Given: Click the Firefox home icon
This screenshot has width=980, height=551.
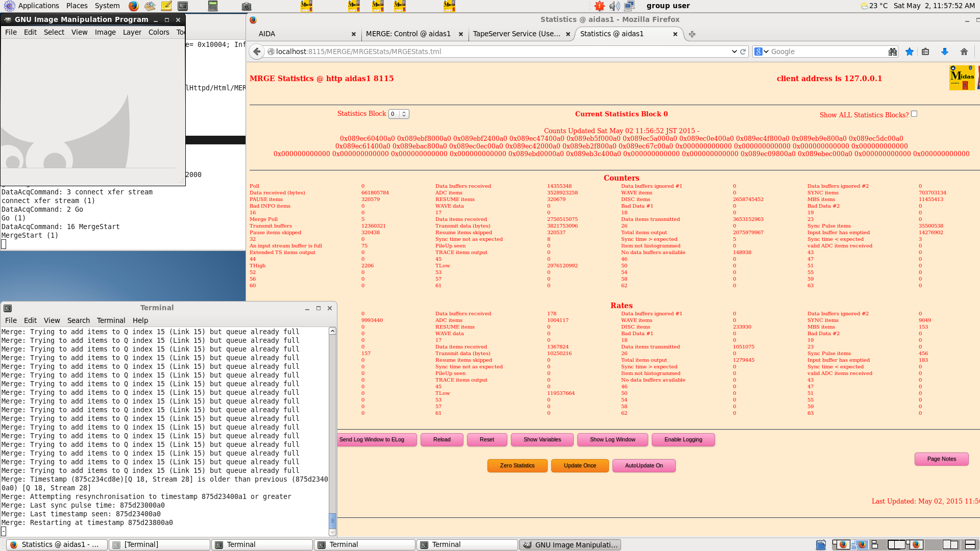Looking at the screenshot, I should (x=964, y=52).
